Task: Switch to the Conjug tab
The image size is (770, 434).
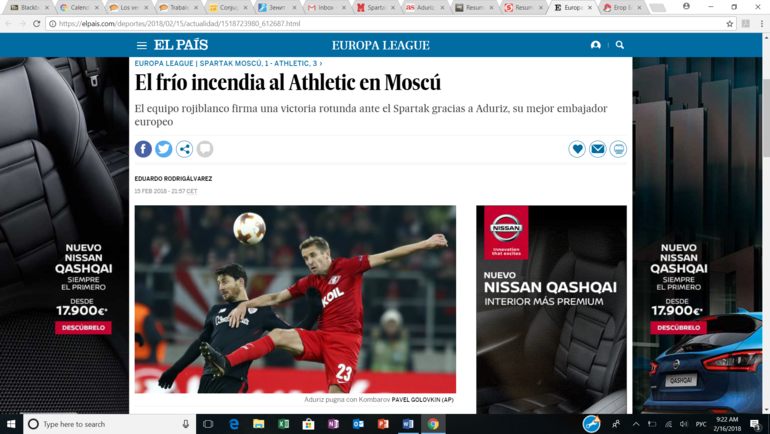Action: [x=227, y=7]
